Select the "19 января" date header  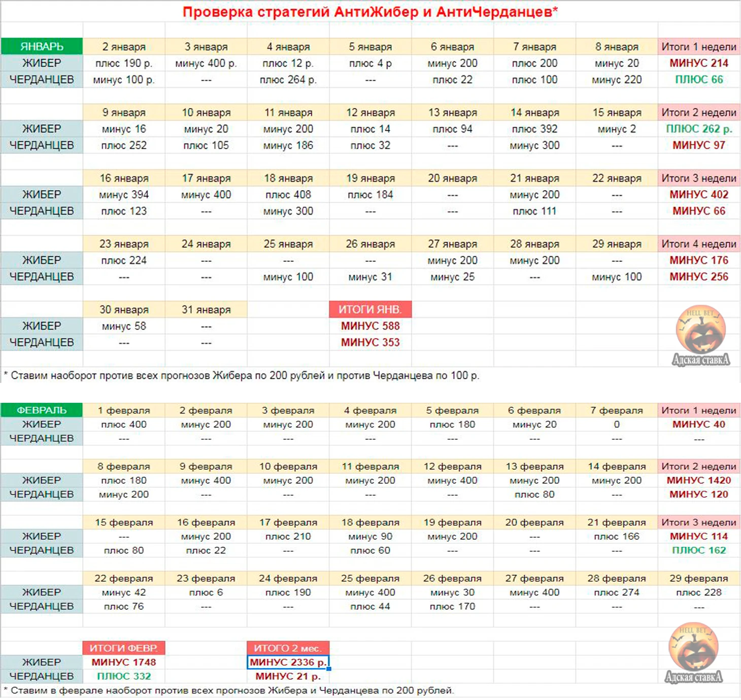(371, 178)
